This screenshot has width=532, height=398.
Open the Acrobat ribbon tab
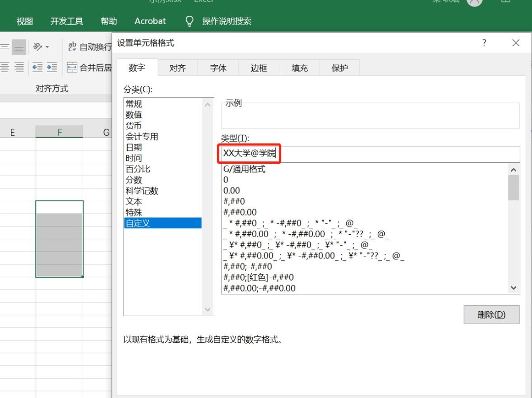(150, 21)
